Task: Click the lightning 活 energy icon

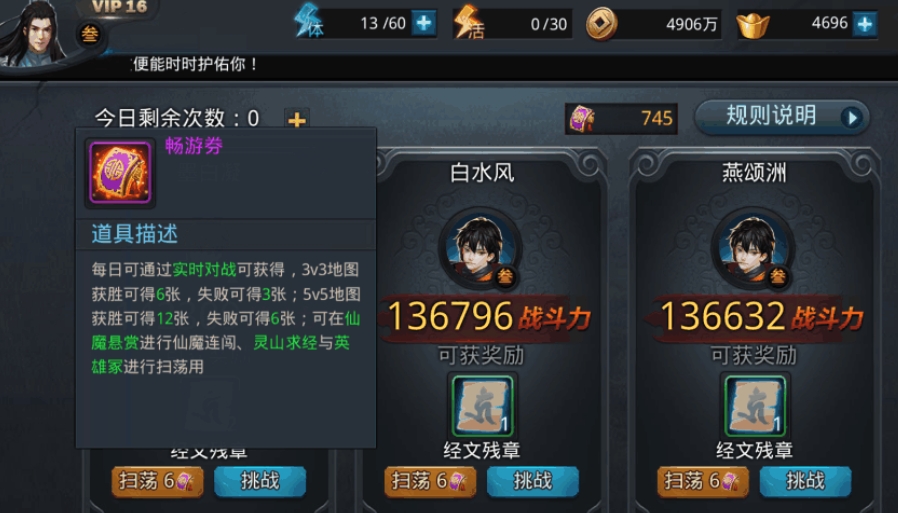Action: 468,23
